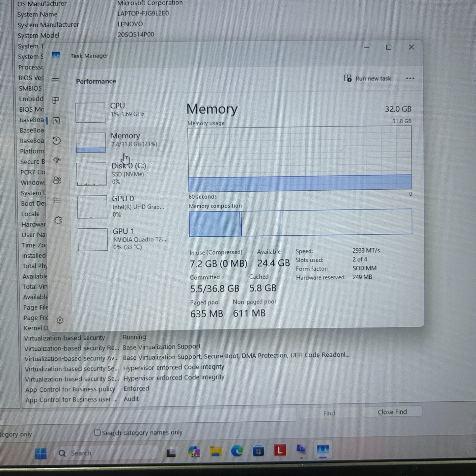The height and width of the screenshot is (476, 476).
Task: Click the Slots used value 2 of 4
Action: click(360, 260)
